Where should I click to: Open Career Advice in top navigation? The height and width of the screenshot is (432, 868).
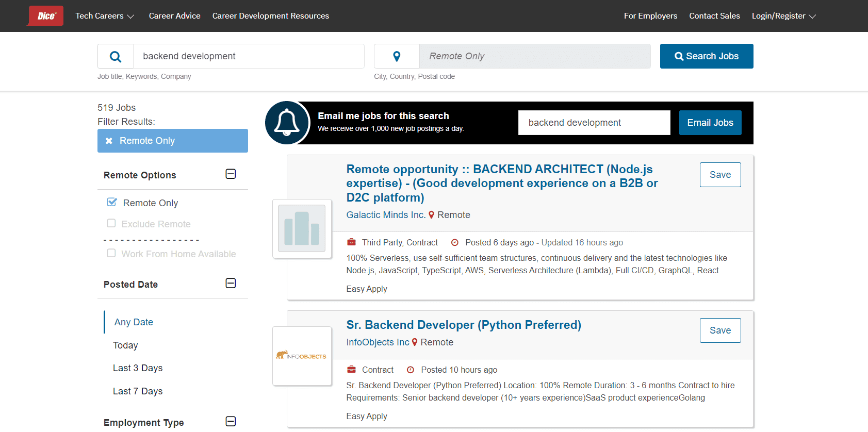click(175, 16)
